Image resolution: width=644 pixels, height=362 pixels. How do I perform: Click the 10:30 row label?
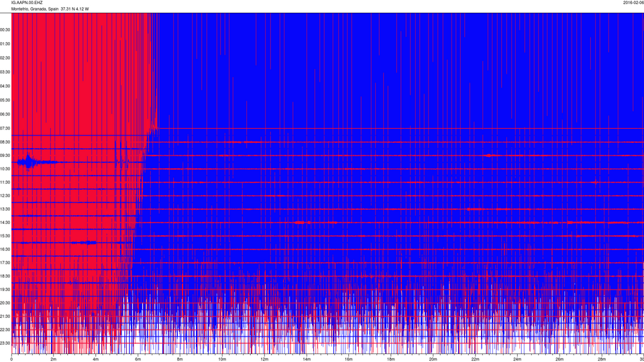(x=5, y=169)
